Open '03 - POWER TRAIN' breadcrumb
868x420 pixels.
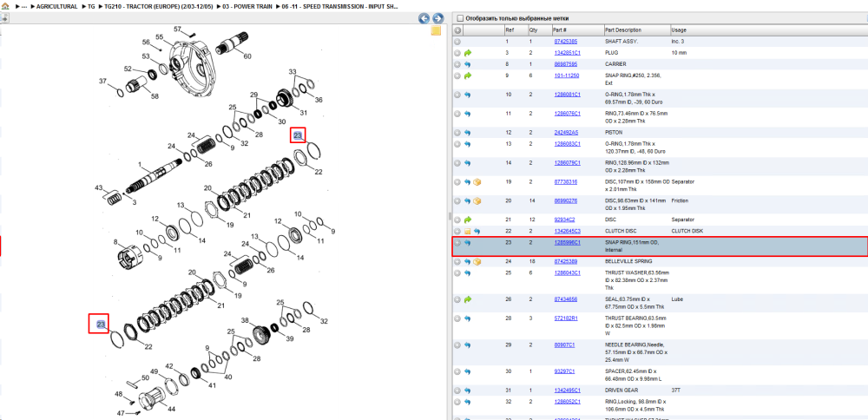click(248, 7)
